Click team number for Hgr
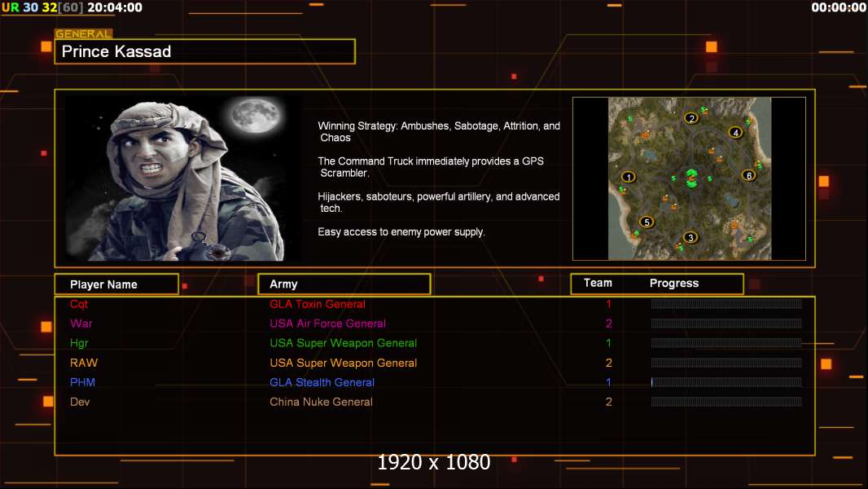The height and width of the screenshot is (489, 868). [x=608, y=343]
